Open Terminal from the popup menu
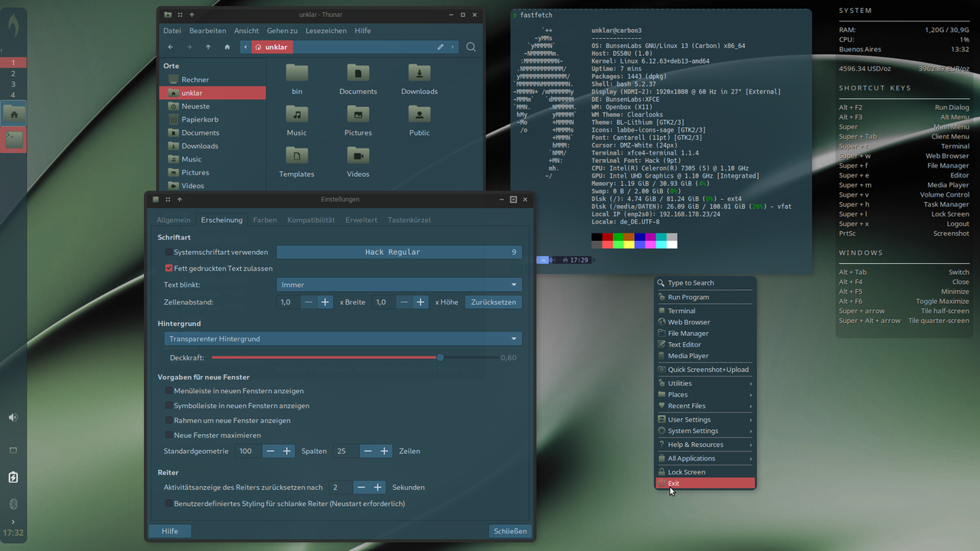The width and height of the screenshot is (980, 551). tap(705, 311)
